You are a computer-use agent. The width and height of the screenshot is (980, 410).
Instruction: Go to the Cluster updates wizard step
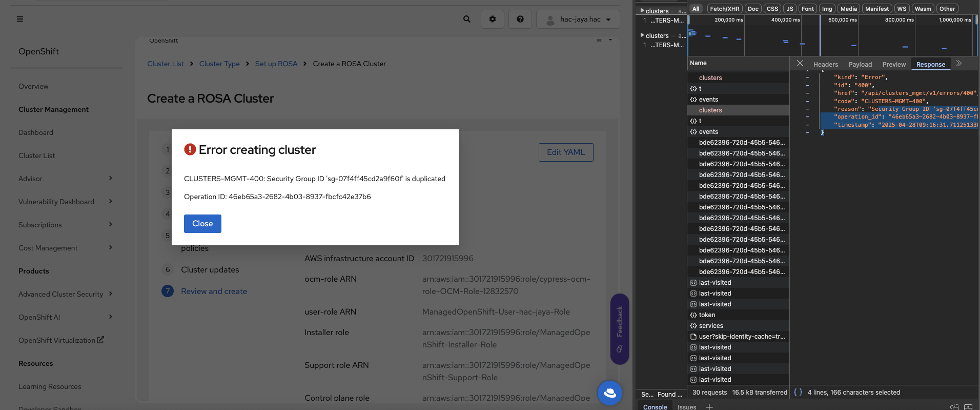pos(210,270)
